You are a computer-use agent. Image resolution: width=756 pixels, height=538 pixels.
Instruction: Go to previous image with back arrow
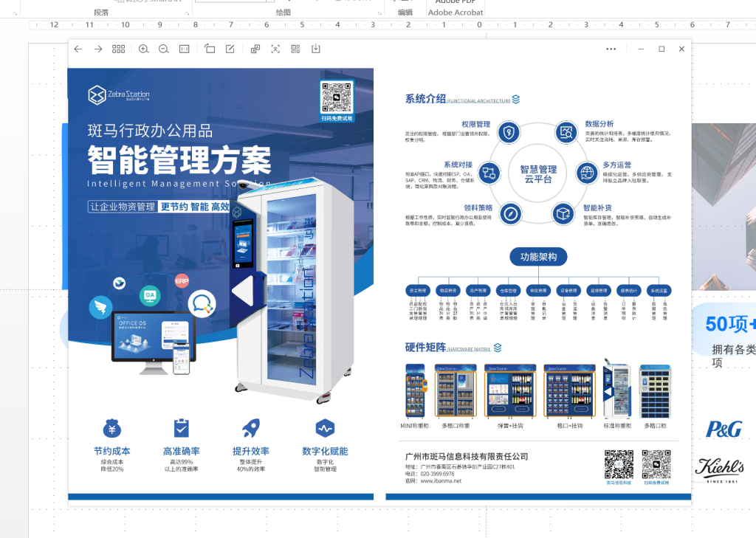[x=78, y=49]
